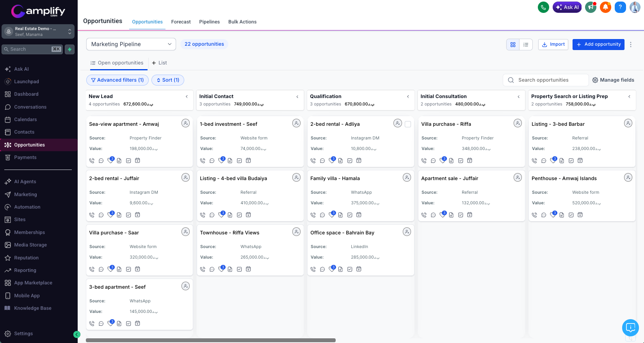Open Calendars in the sidebar

tap(25, 120)
